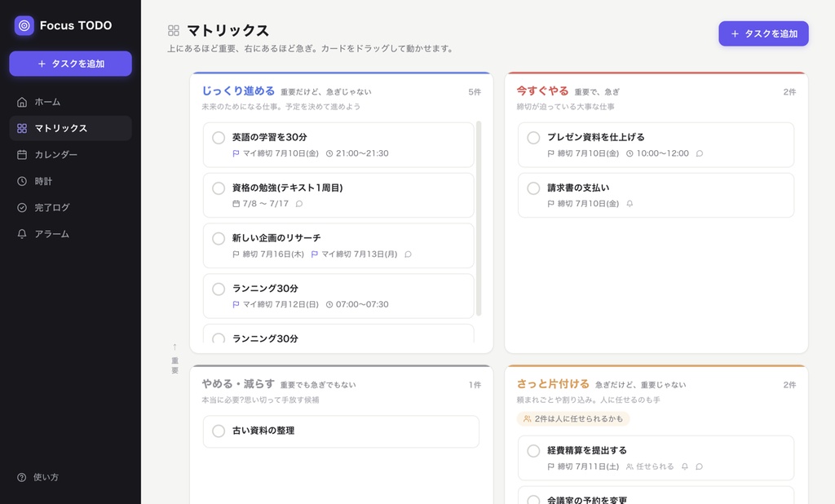835x504 pixels.
Task: Click the やめる・減らす quadrant heading
Action: 238,384
